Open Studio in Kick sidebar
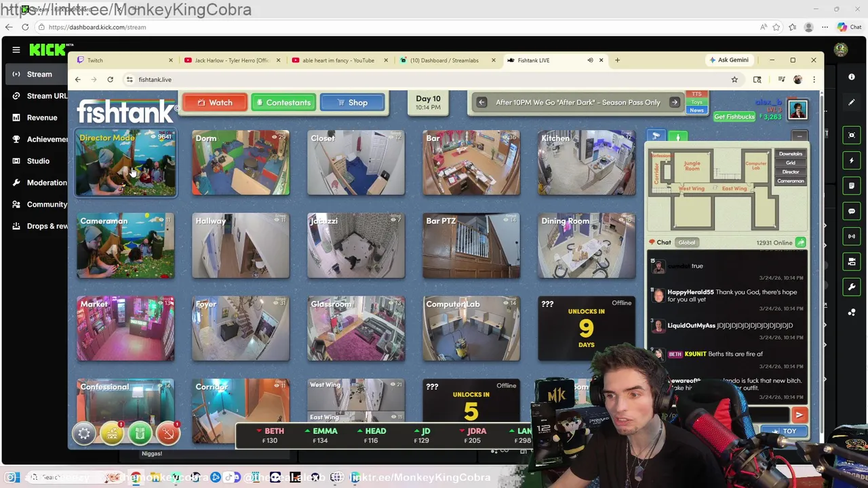The image size is (868, 488). [35, 161]
